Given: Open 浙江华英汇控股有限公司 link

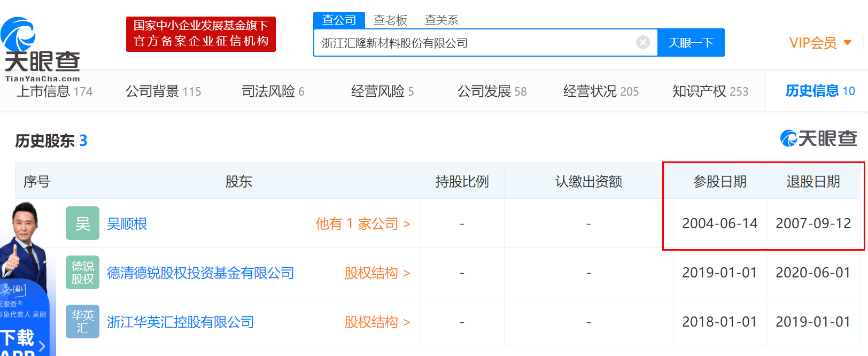Looking at the screenshot, I should (x=181, y=322).
